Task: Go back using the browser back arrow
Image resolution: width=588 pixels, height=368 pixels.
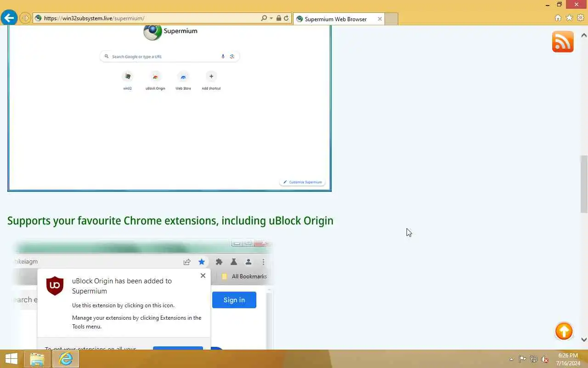Action: click(x=9, y=18)
